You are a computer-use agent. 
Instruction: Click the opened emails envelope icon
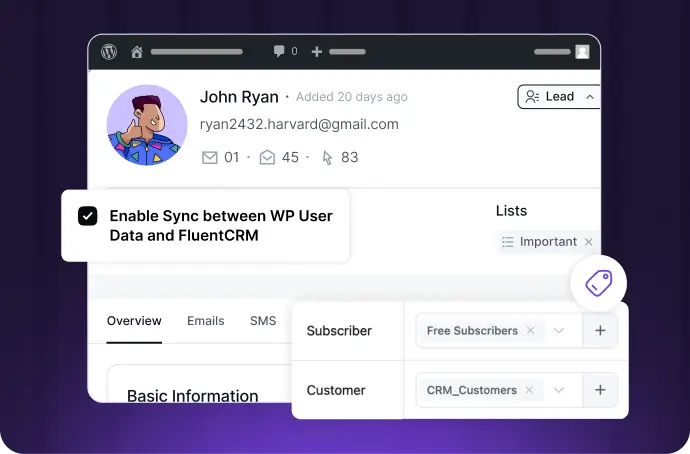click(267, 157)
